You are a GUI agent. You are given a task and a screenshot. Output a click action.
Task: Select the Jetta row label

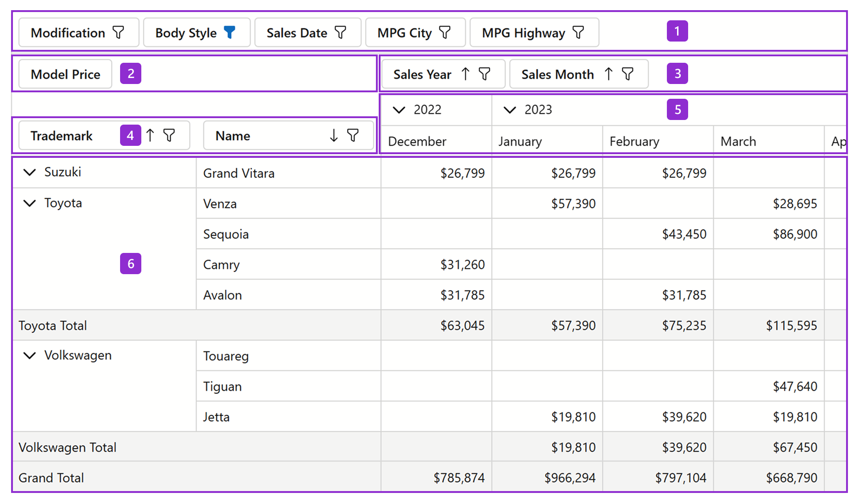click(216, 417)
